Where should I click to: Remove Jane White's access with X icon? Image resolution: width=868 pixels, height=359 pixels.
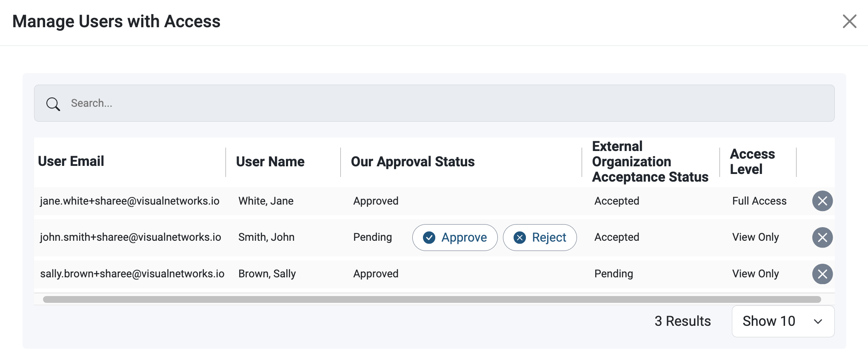[x=822, y=201]
